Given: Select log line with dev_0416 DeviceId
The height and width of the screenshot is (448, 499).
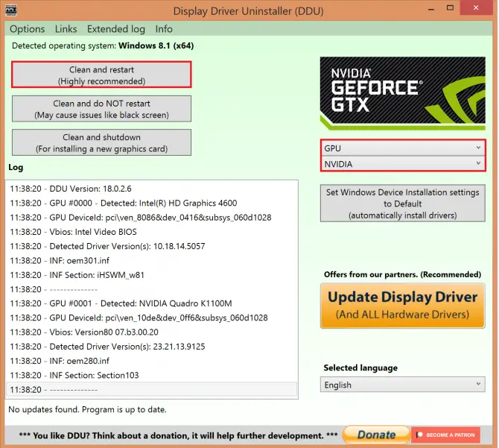Looking at the screenshot, I should 151,218.
